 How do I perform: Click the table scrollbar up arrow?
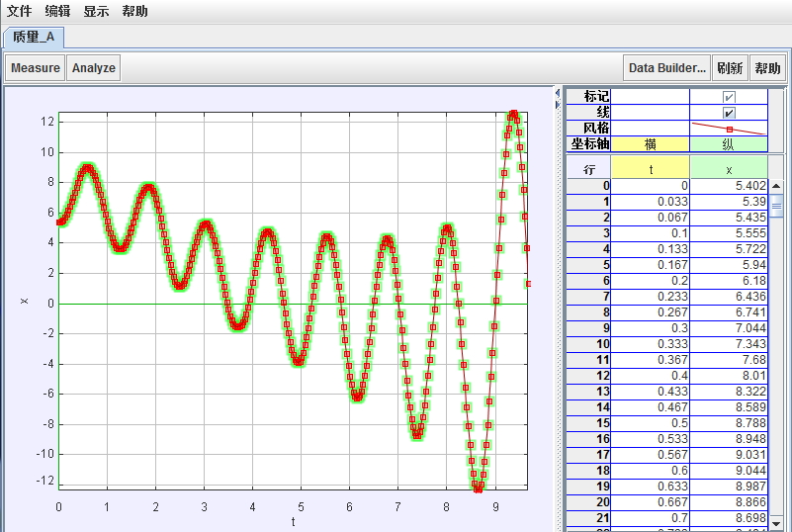coord(776,186)
